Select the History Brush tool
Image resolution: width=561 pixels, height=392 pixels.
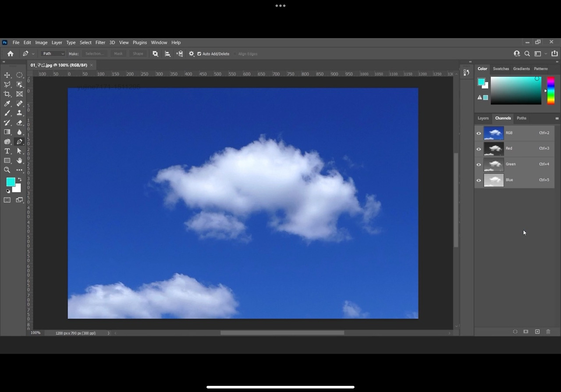[x=7, y=123]
